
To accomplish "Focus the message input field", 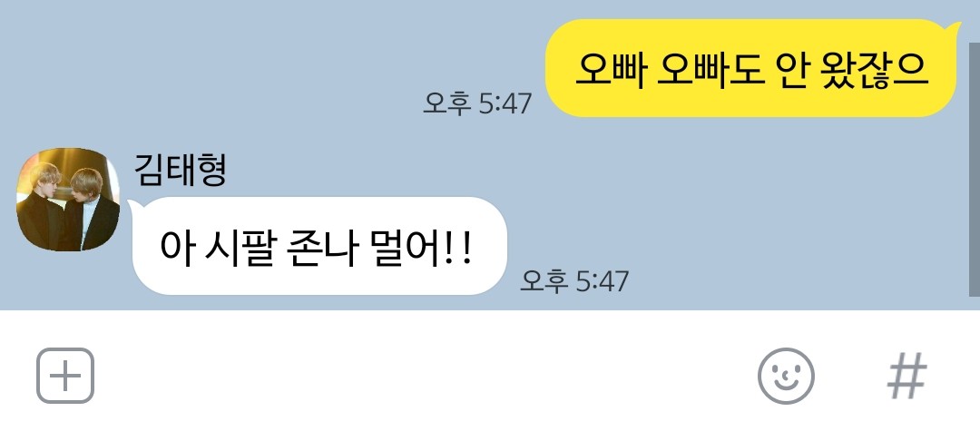I will (x=425, y=376).
